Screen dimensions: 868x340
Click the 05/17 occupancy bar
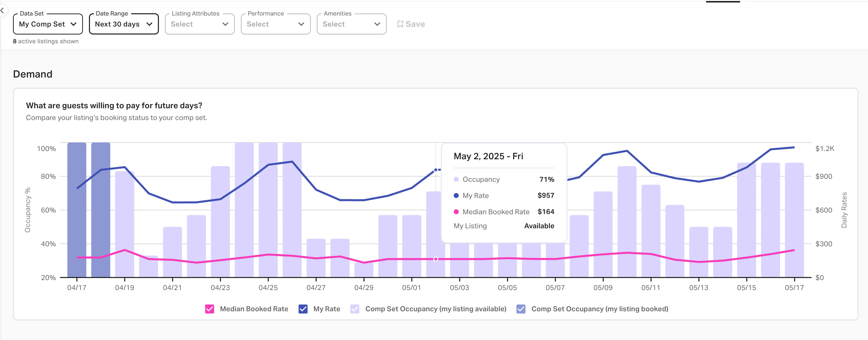tap(795, 220)
